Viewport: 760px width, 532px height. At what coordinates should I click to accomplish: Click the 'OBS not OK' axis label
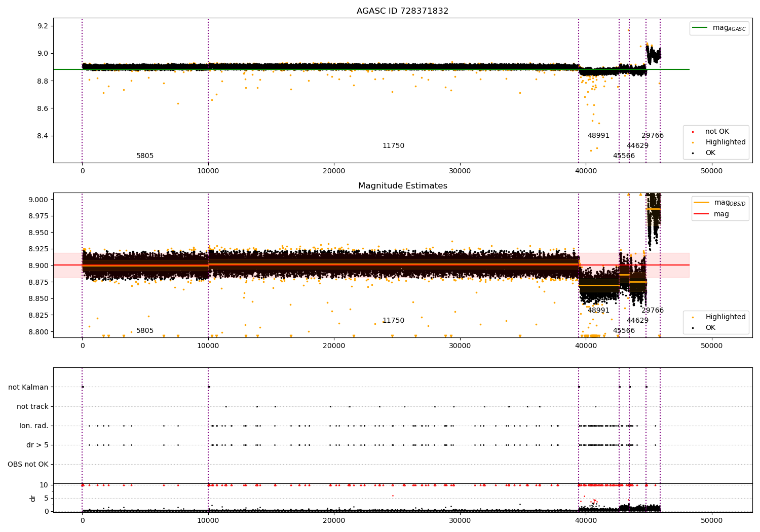(x=28, y=465)
